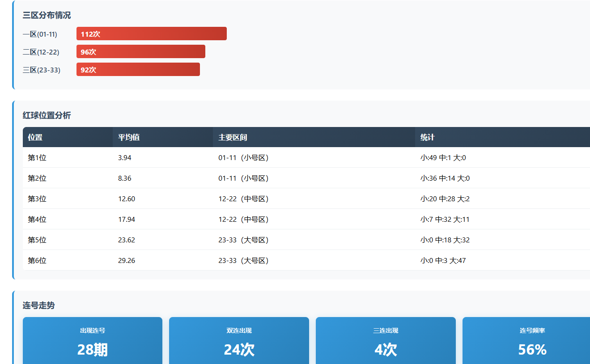The width and height of the screenshot is (590, 364).
Task: Click the 三区(23-33) label
Action: [x=42, y=70]
